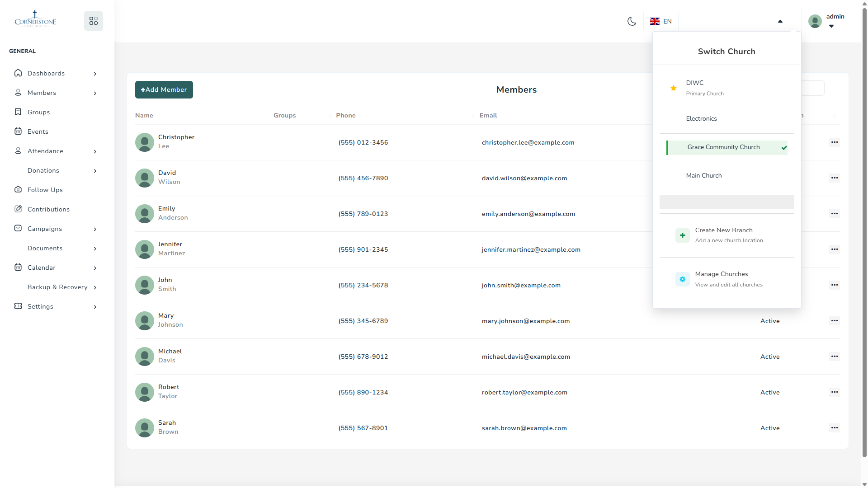Open the Groups page in sidebar
The width and height of the screenshot is (868, 488).
click(x=38, y=112)
